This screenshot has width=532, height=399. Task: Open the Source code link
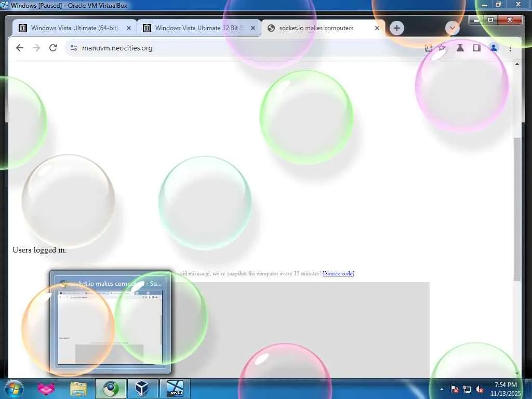point(338,273)
